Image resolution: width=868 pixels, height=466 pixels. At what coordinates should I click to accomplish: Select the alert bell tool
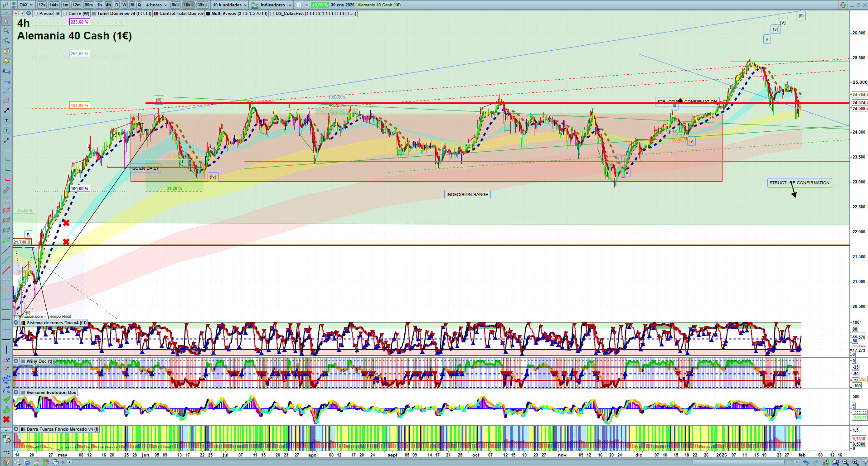(6, 61)
